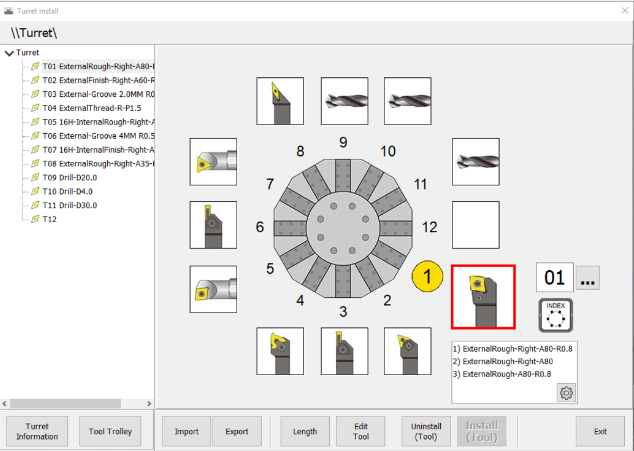Open tool name settings gear icon
Image resolution: width=634 pixels, height=451 pixels.
[x=566, y=392]
